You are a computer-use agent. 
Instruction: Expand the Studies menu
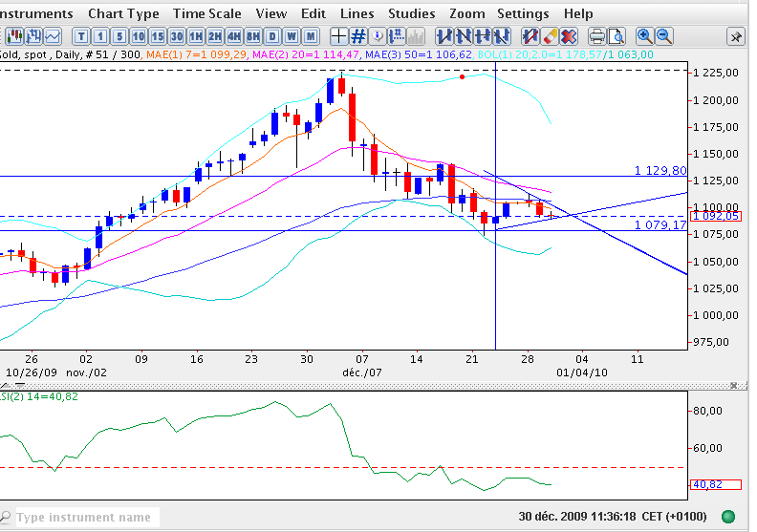[411, 13]
